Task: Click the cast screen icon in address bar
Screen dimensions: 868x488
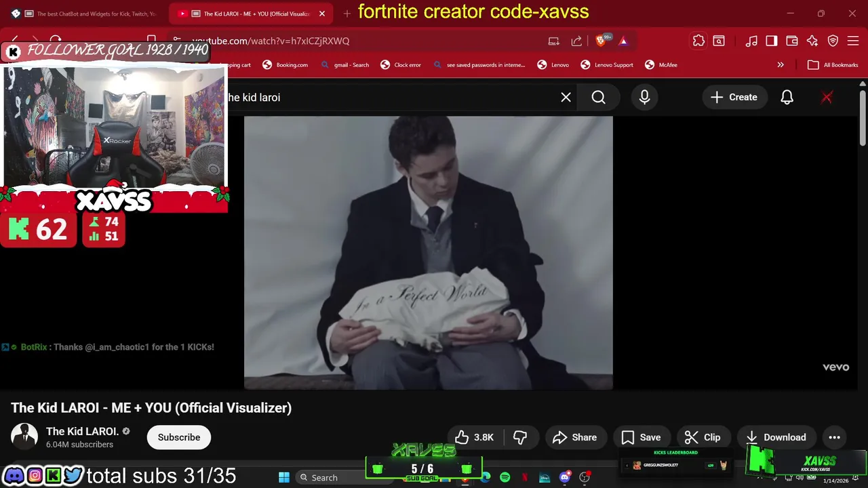Action: [554, 41]
